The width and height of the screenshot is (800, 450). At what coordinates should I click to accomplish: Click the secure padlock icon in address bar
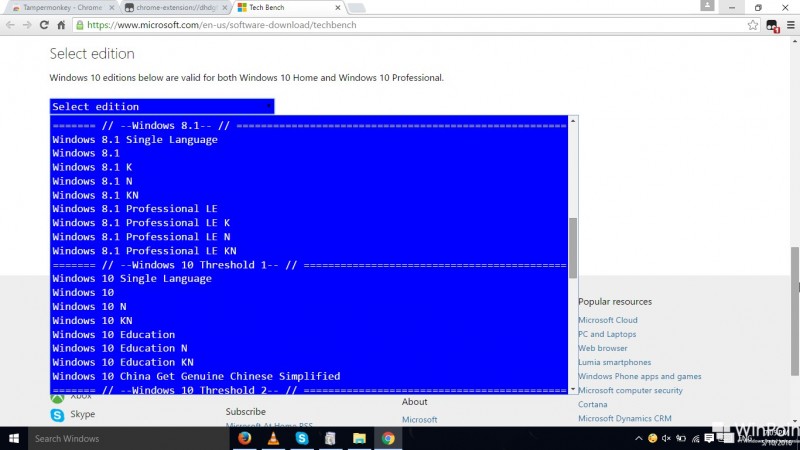tap(79, 25)
